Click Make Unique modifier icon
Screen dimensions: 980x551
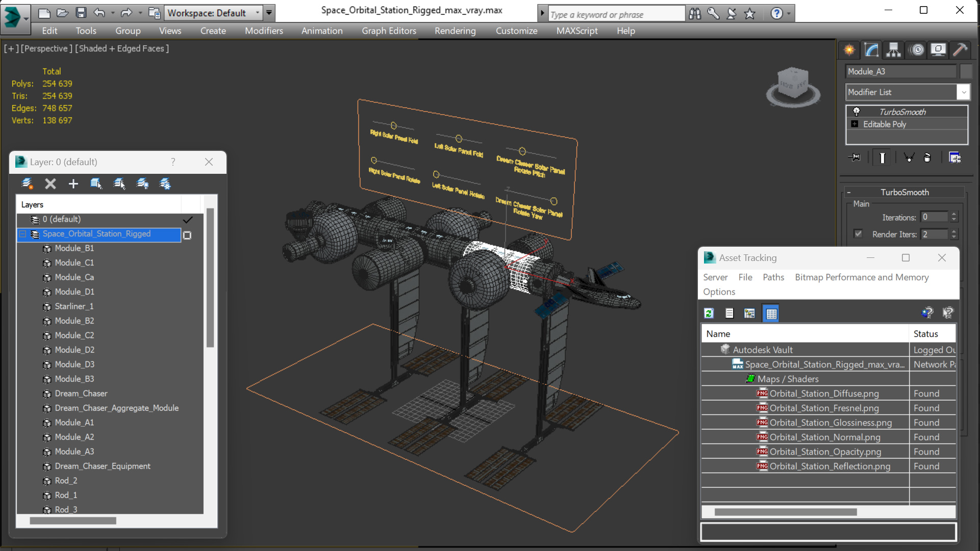point(909,158)
